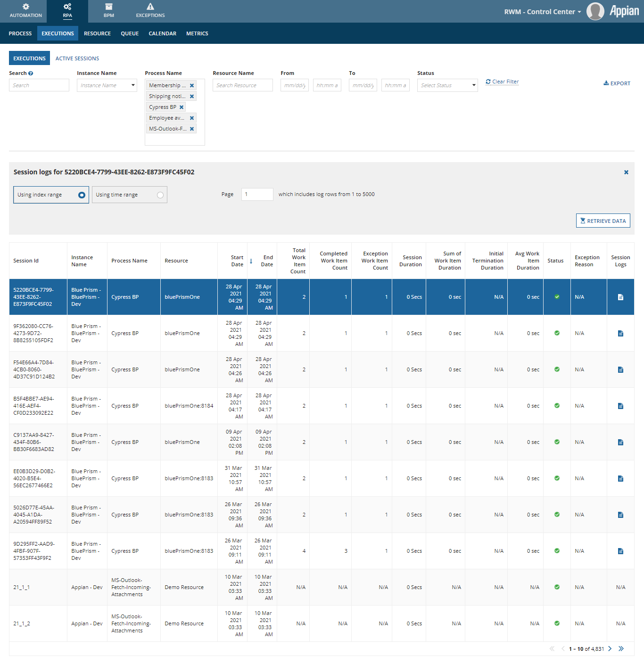644x672 pixels.
Task: Open session logs for EE0B3D29 row
Action: 620,478
